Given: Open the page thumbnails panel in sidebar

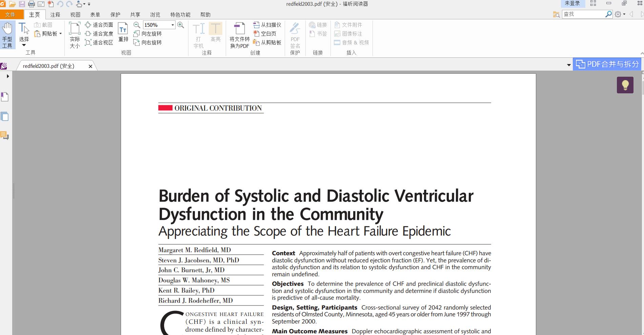Looking at the screenshot, I should tap(5, 116).
